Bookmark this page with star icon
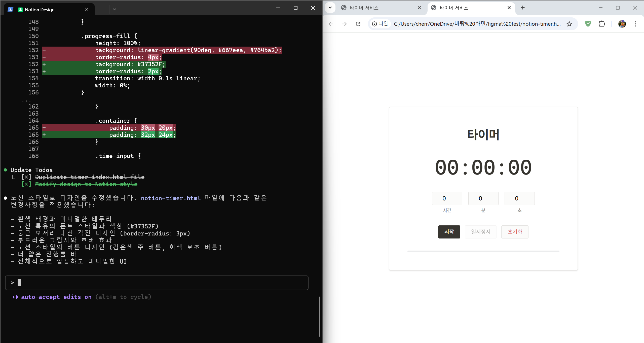Viewport: 644px width, 343px height. pyautogui.click(x=569, y=24)
